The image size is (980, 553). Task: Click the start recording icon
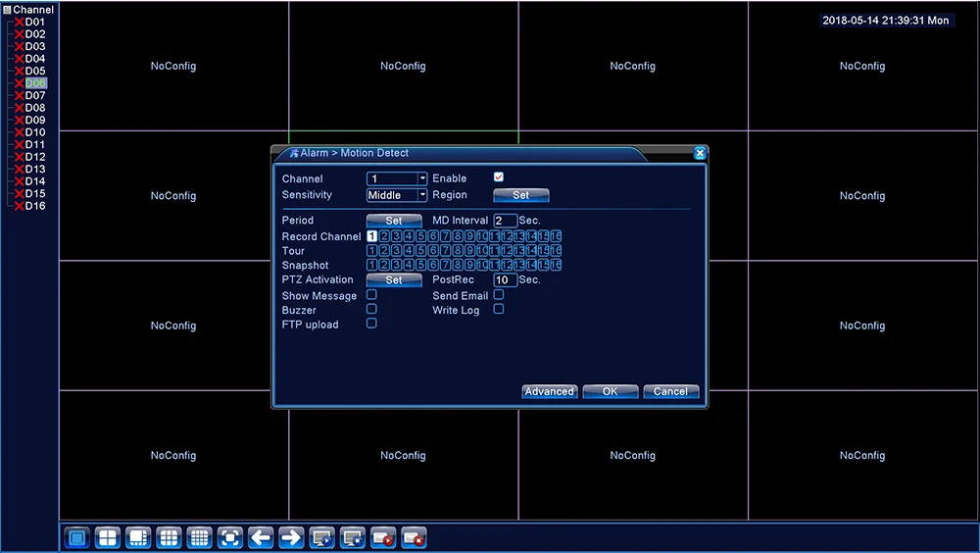(x=383, y=537)
